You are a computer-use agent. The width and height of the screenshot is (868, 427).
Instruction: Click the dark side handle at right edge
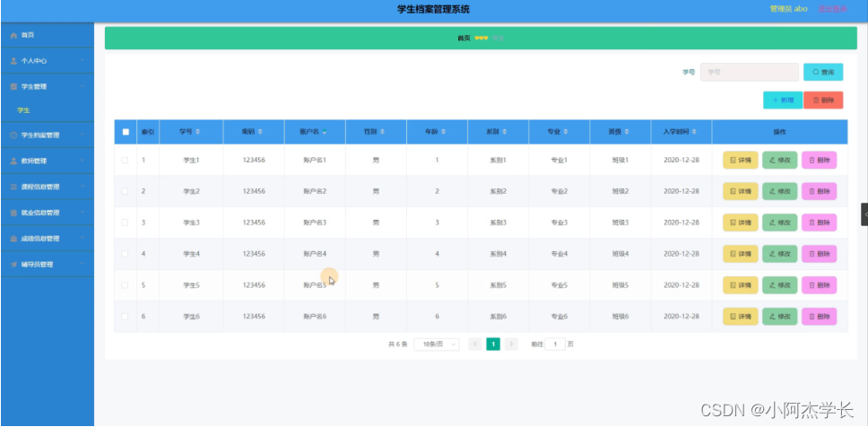point(864,214)
